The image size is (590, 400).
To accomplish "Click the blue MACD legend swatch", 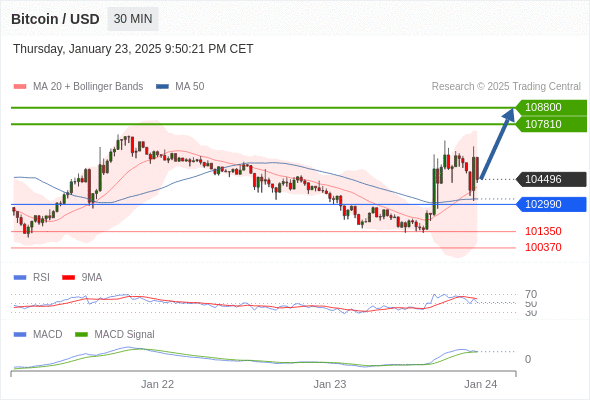I will 20,335.
